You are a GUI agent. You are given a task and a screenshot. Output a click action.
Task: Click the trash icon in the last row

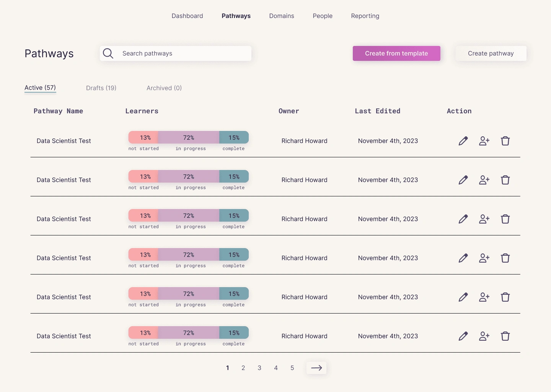(505, 336)
